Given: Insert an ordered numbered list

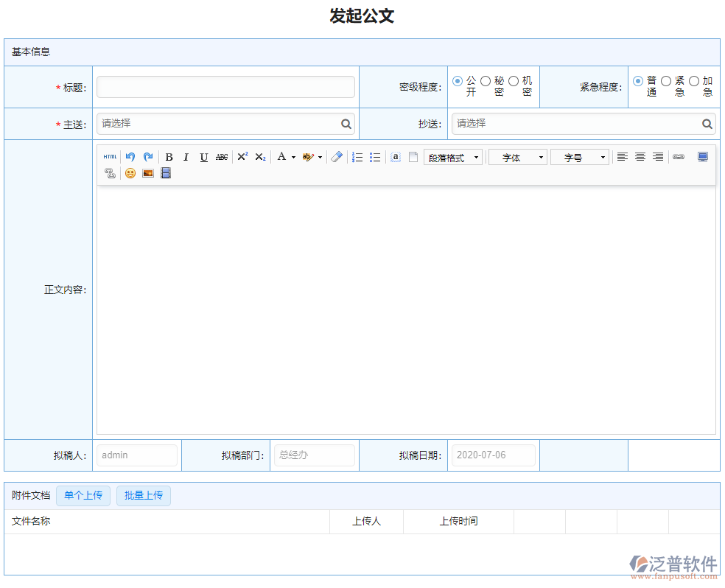Looking at the screenshot, I should pos(357,157).
